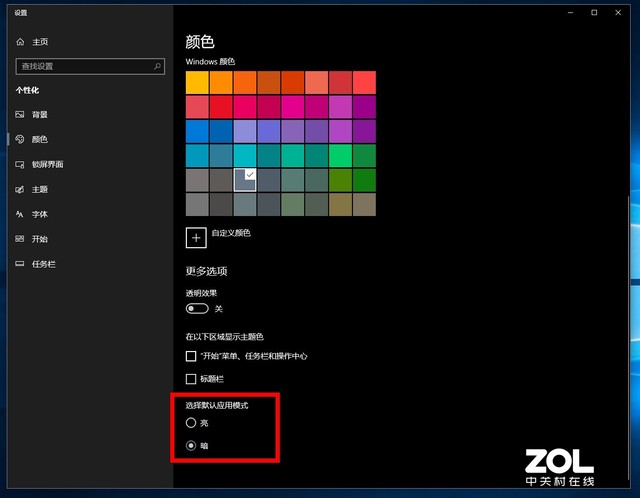The width and height of the screenshot is (640, 498).
Task: Open Lock screen (锁屏界面) icon
Action: point(20,165)
